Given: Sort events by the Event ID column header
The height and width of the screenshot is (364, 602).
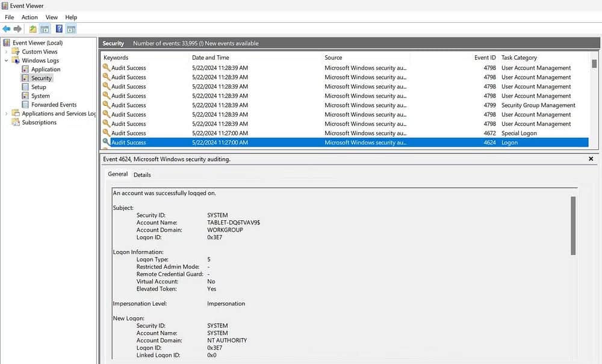Looking at the screenshot, I should coord(485,58).
